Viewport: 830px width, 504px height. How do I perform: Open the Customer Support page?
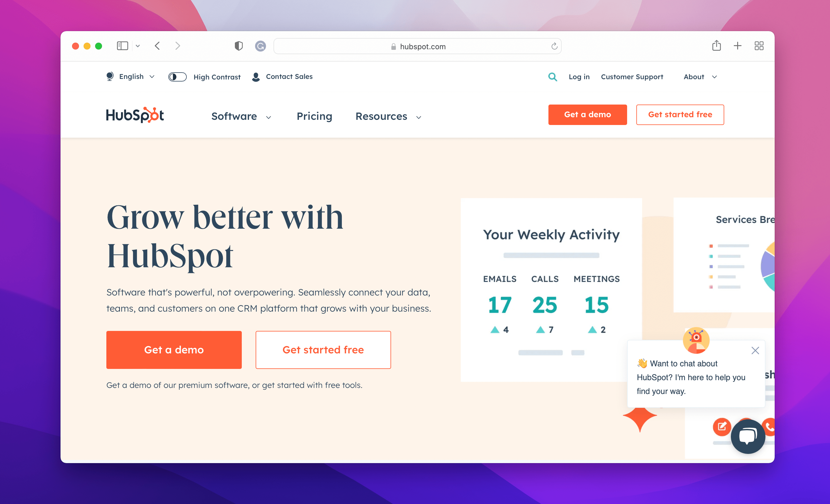pyautogui.click(x=631, y=76)
